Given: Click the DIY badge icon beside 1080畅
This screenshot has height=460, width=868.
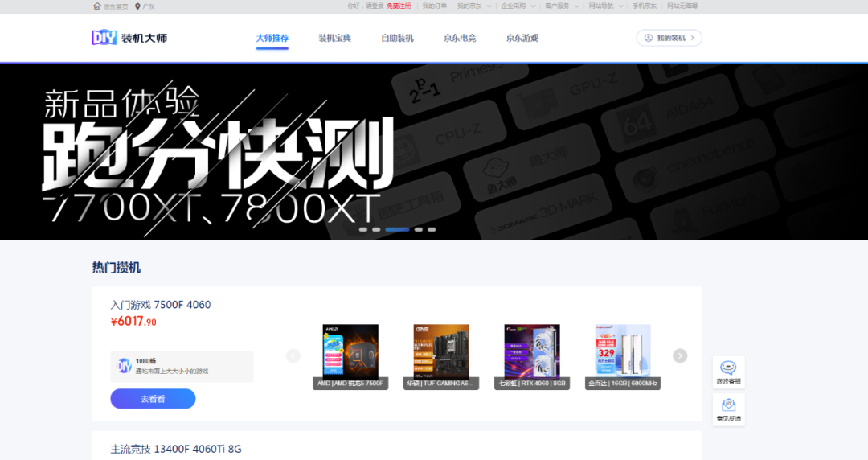Looking at the screenshot, I should [x=124, y=366].
